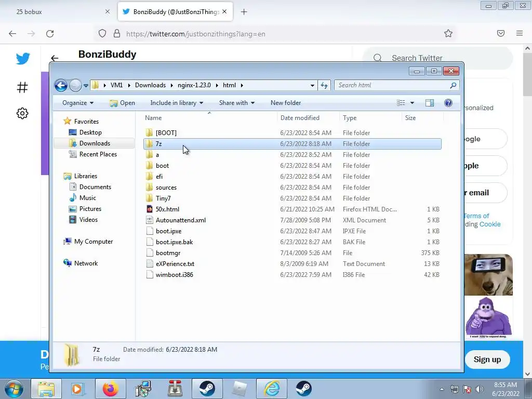The width and height of the screenshot is (532, 399).
Task: Select Autounattend.xml file icon
Action: click(149, 220)
